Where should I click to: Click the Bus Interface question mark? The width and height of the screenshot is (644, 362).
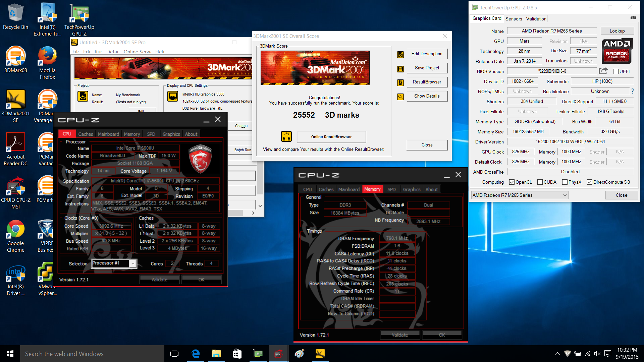click(633, 91)
